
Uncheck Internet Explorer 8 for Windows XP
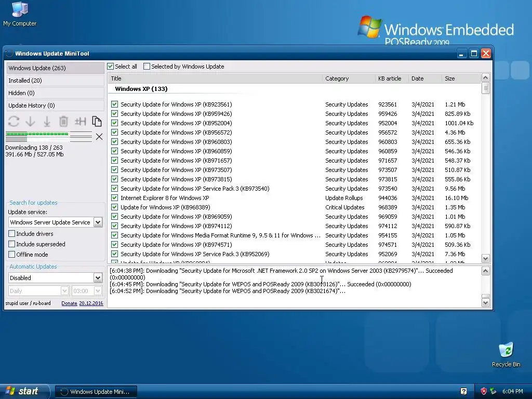(114, 198)
